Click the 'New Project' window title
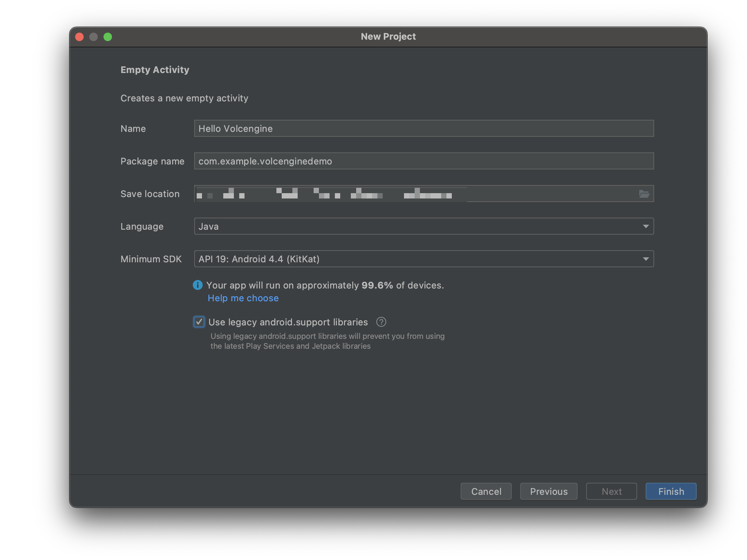Screen dimensions: 747x560 [388, 37]
